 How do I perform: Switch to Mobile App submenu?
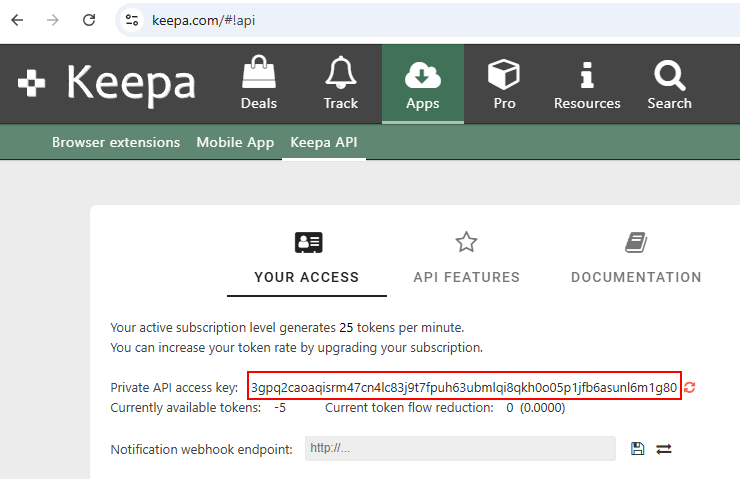click(x=235, y=142)
